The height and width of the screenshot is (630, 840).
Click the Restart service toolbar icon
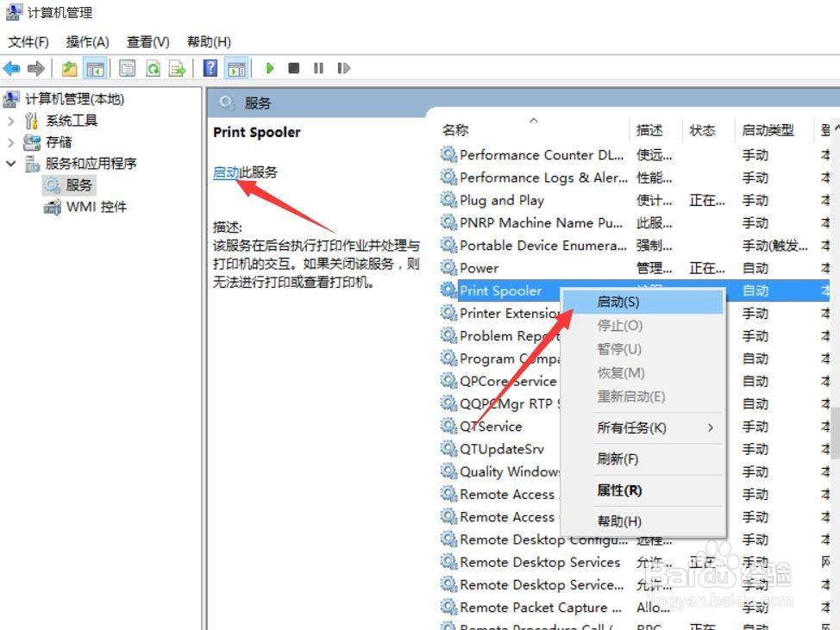344,68
